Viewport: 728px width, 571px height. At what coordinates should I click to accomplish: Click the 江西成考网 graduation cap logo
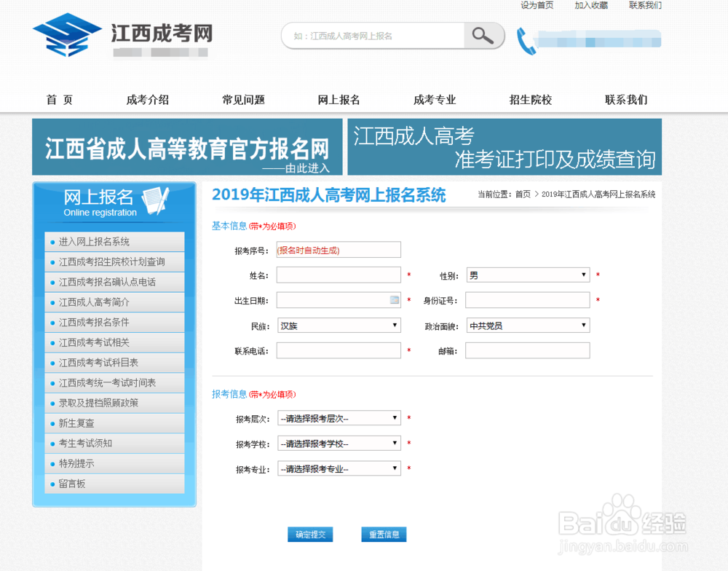tap(67, 35)
